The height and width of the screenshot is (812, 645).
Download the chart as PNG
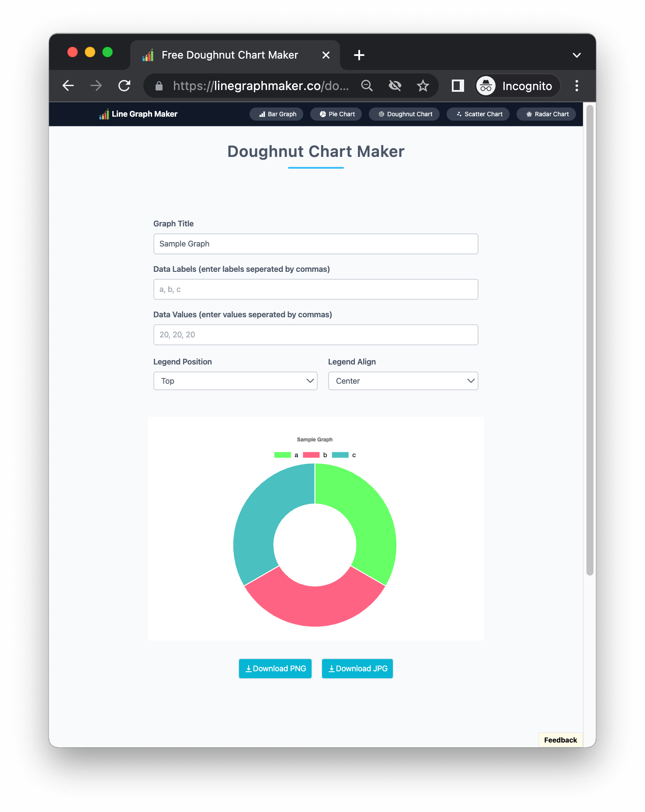(x=275, y=669)
